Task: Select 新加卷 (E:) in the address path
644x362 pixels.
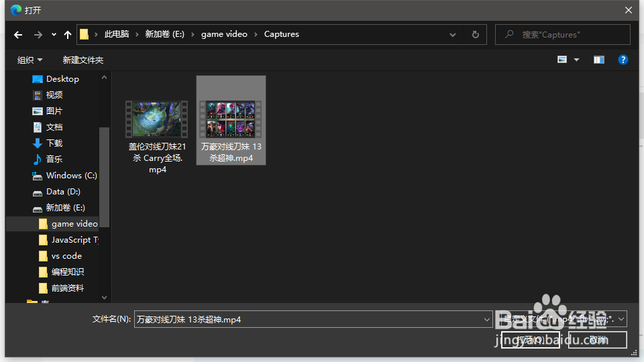Action: click(x=165, y=34)
